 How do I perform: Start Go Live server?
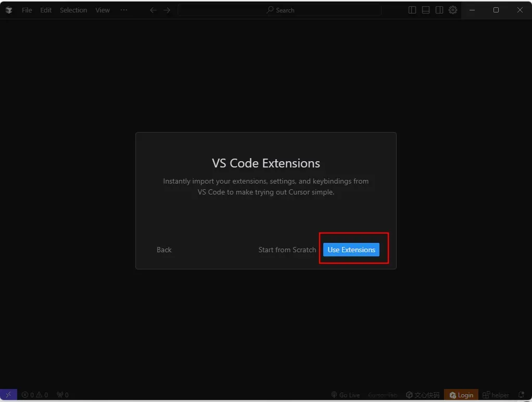coord(346,395)
